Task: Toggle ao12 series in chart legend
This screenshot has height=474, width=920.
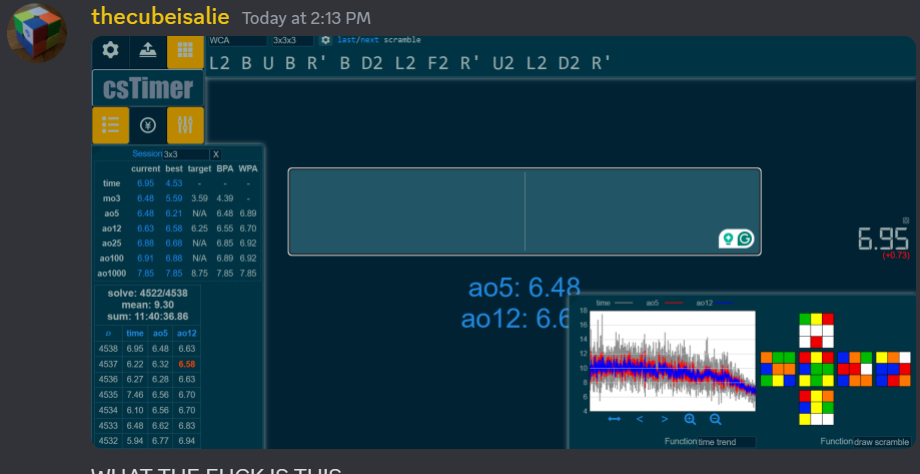Action: 714,303
